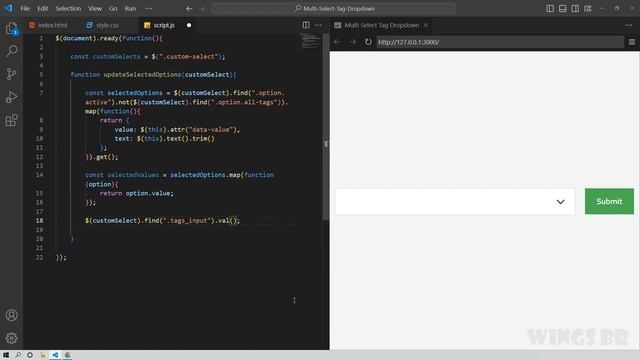Screen dimensions: 640x360
Task: Open the File menu
Action: click(25, 9)
